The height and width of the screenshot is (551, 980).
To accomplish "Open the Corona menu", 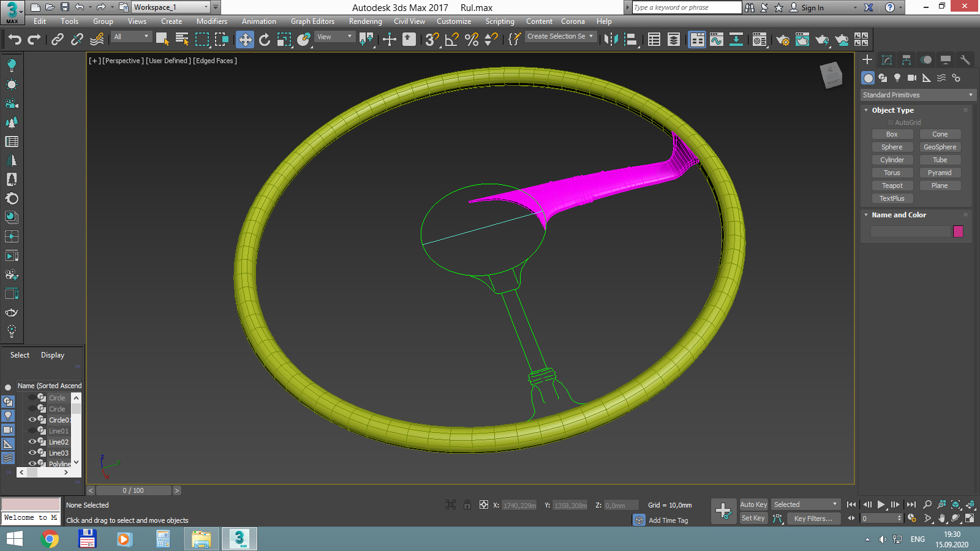I will pos(573,21).
